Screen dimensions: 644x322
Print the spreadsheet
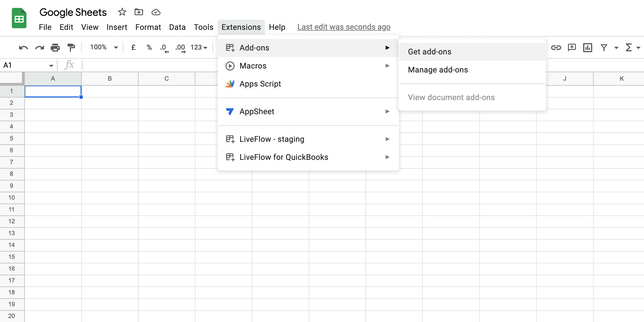pos(55,47)
